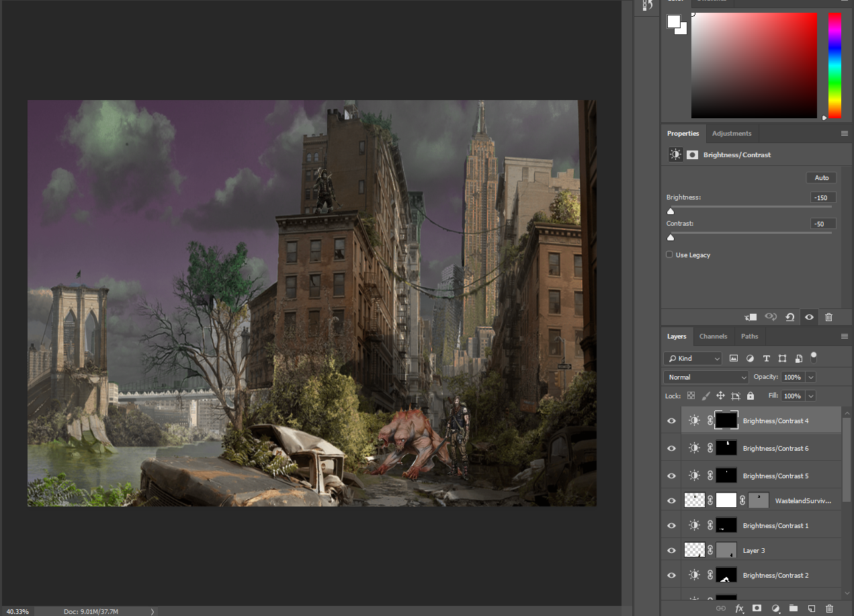
Task: Open the Kind filter dropdown
Action: click(692, 358)
